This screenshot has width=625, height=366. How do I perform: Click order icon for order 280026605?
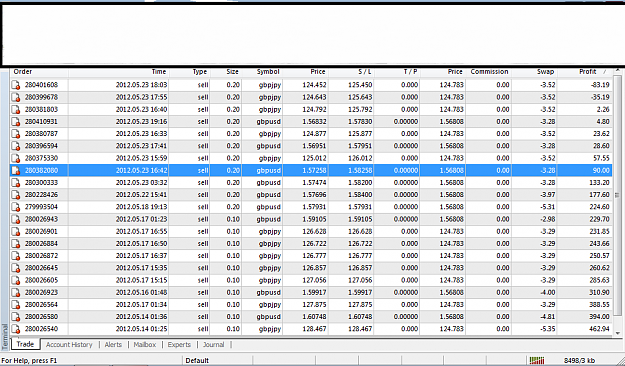tap(16, 280)
